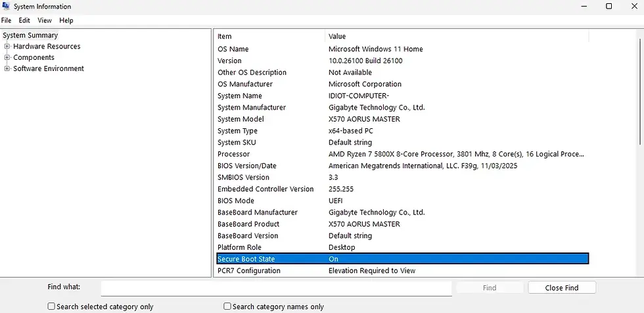
Task: Click the value 10.0.26100 Build 26100
Action: pyautogui.click(x=365, y=60)
